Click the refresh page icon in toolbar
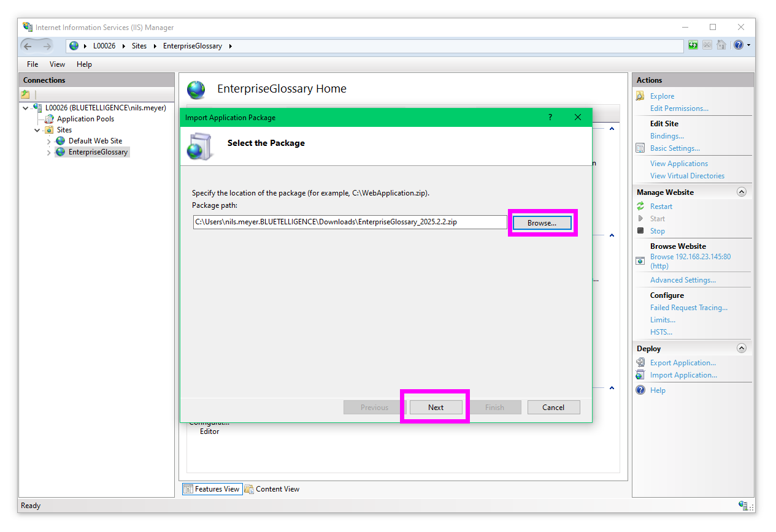The height and width of the screenshot is (532, 776). (693, 45)
